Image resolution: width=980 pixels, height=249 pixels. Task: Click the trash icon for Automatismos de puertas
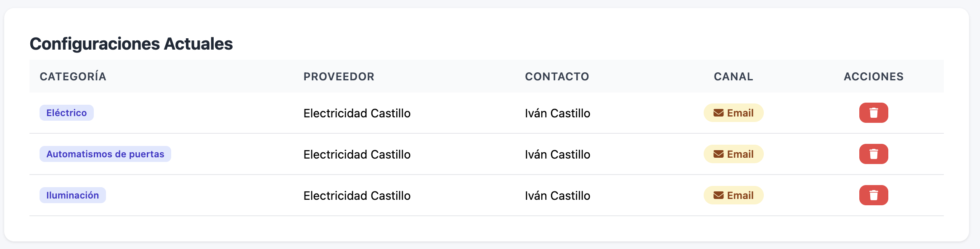coord(874,154)
